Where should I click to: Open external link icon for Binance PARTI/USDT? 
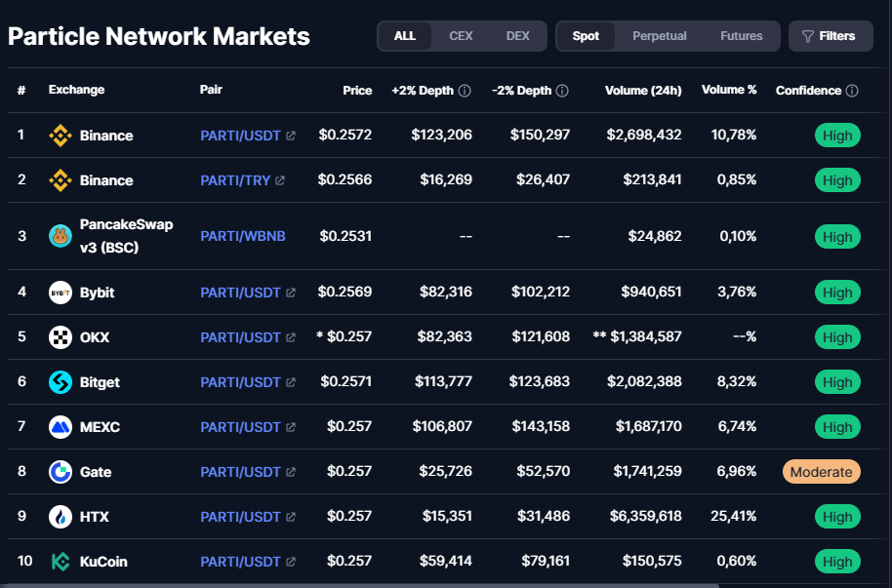click(291, 136)
